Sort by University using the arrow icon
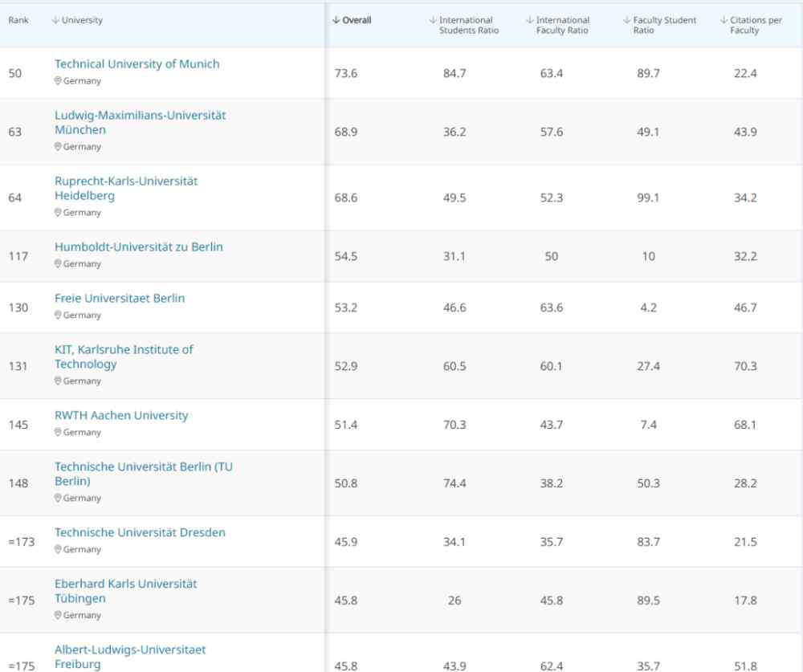803x672 pixels. (55, 21)
